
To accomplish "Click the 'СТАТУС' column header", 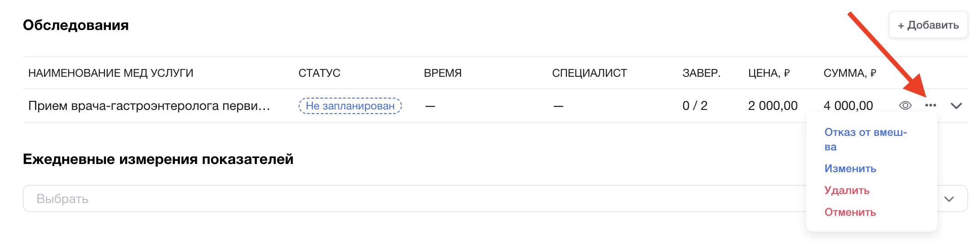I will click(x=319, y=73).
